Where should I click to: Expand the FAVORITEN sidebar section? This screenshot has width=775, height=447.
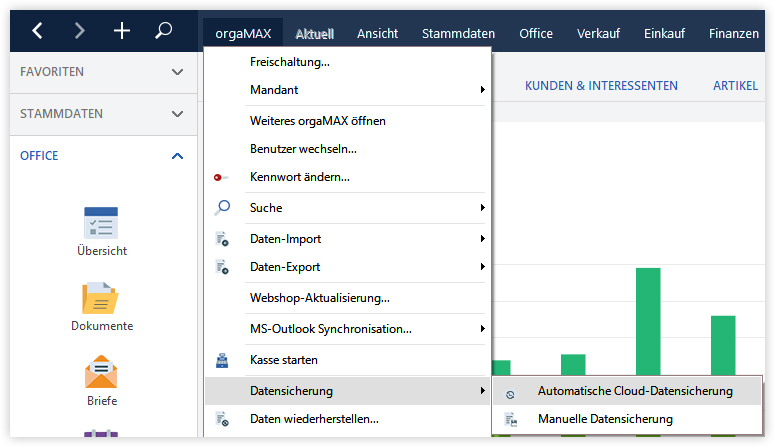tap(103, 72)
